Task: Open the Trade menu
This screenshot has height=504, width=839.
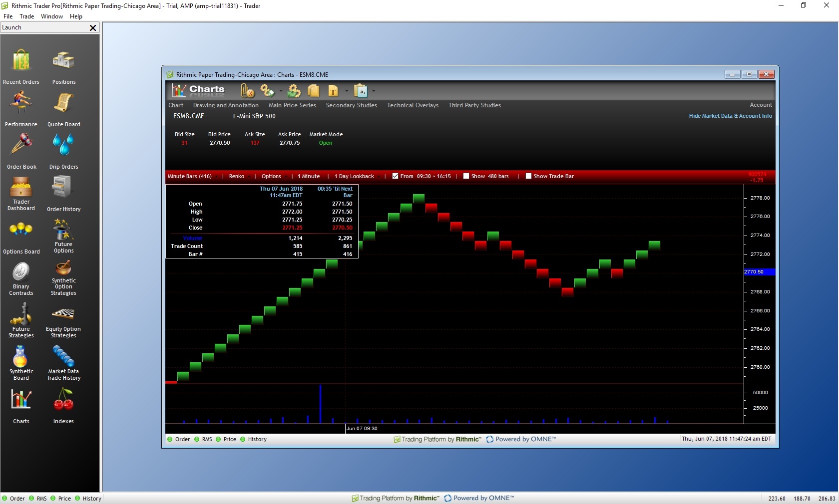Action: point(26,16)
